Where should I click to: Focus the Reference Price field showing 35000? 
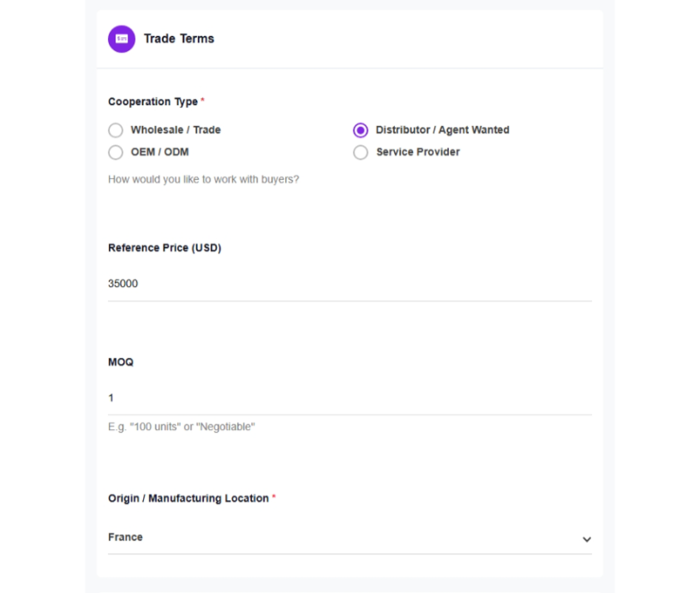[x=349, y=284]
